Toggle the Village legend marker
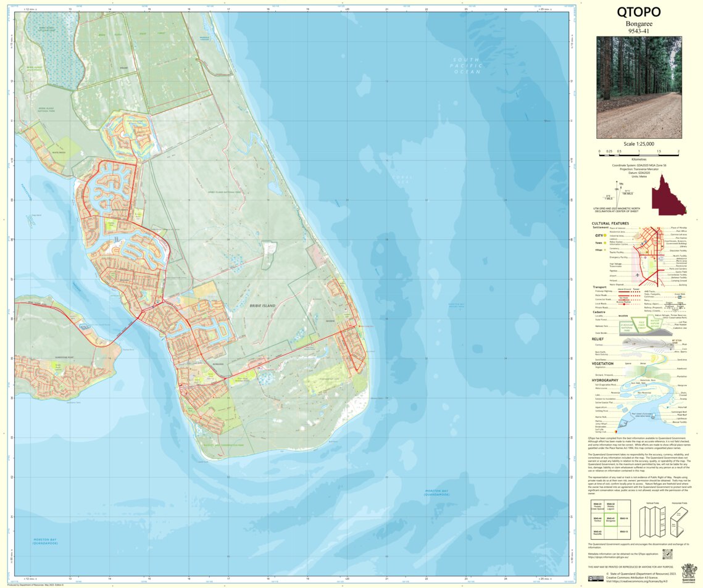 point(605,250)
